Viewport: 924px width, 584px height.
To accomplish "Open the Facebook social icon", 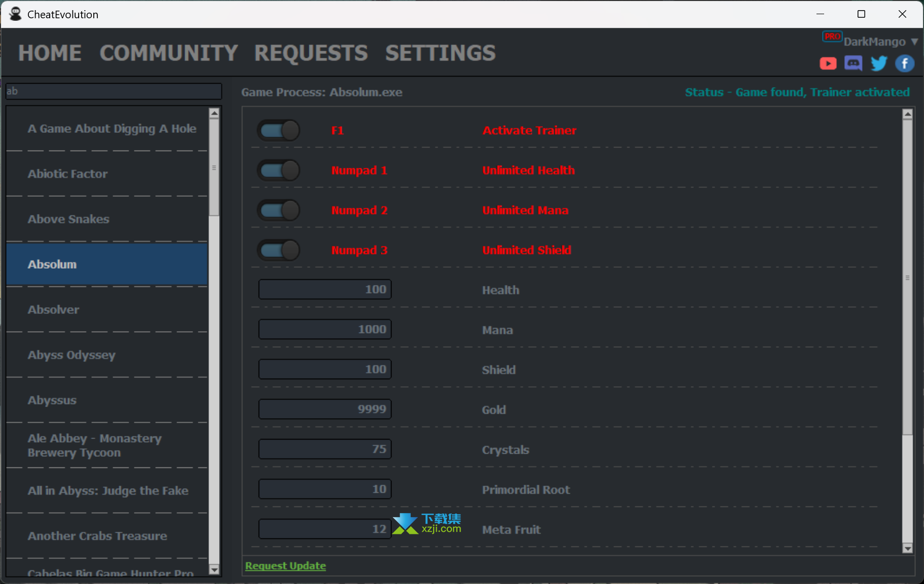I will 905,63.
